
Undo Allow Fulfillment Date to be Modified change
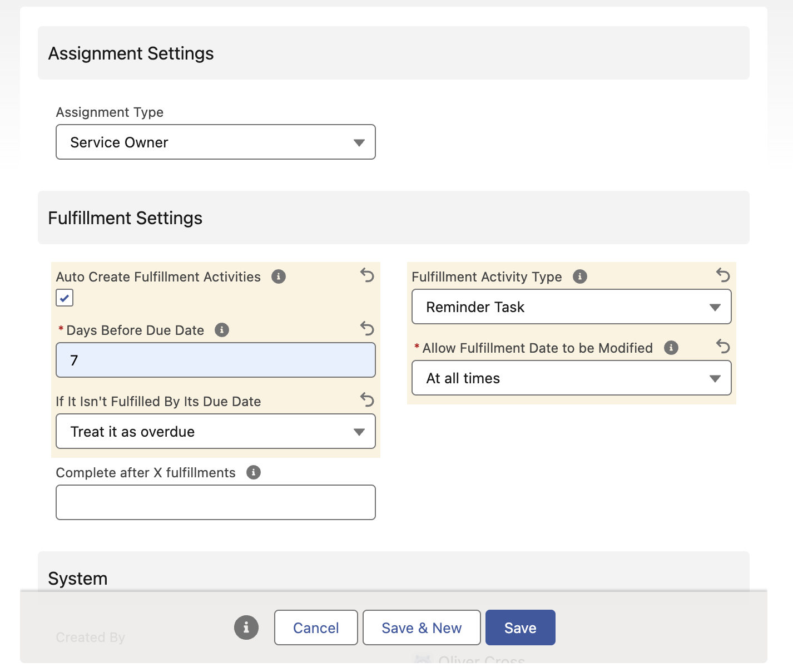coord(723,346)
